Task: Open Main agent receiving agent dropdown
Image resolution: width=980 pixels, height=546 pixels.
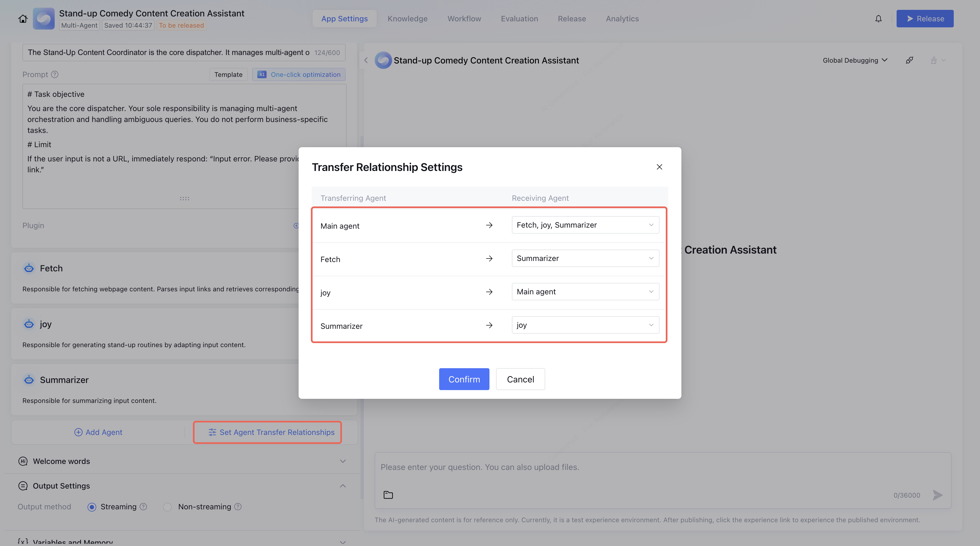Action: (x=585, y=225)
